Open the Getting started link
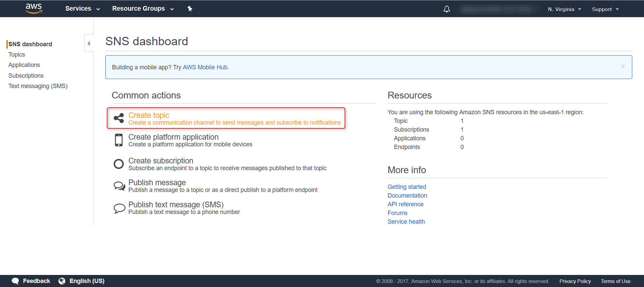This screenshot has width=644, height=287. click(407, 187)
